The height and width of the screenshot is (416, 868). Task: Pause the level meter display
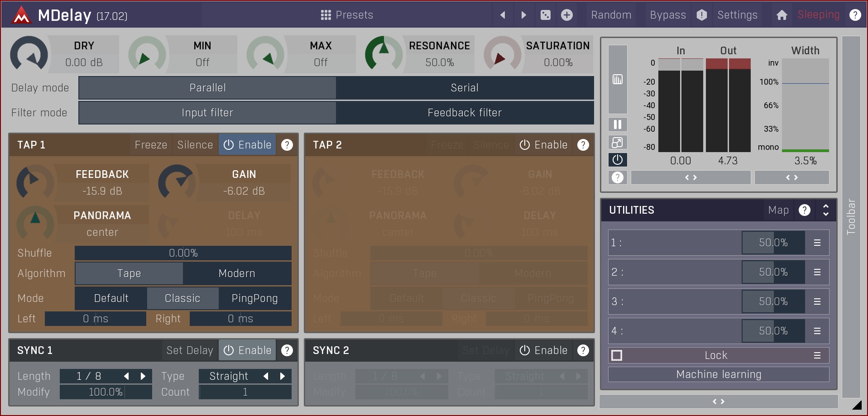[x=617, y=124]
